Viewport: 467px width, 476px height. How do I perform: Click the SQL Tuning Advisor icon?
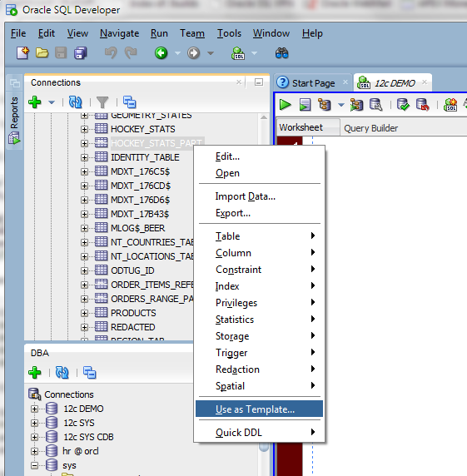[x=376, y=105]
